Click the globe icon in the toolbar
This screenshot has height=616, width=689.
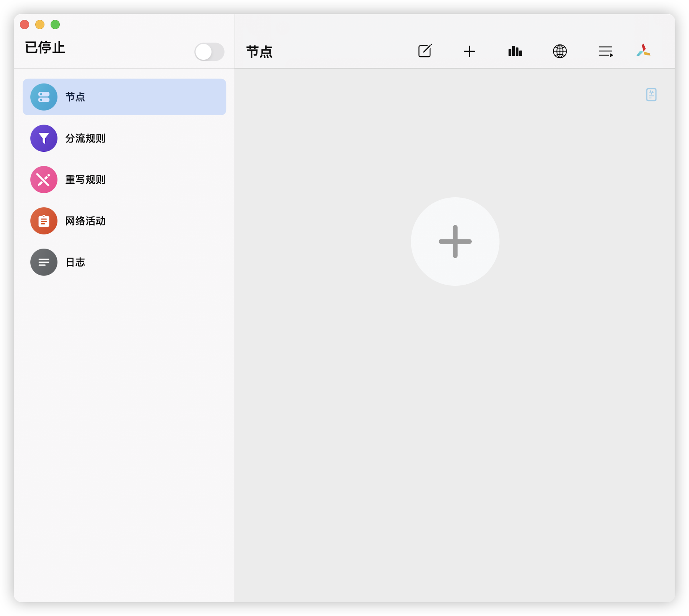pyautogui.click(x=559, y=51)
